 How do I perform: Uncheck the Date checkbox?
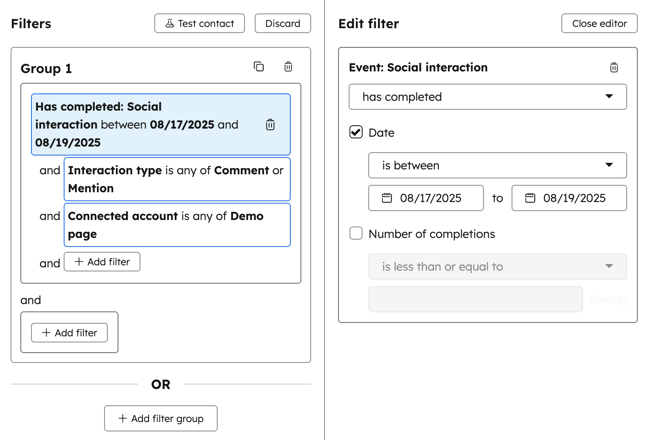tap(356, 132)
